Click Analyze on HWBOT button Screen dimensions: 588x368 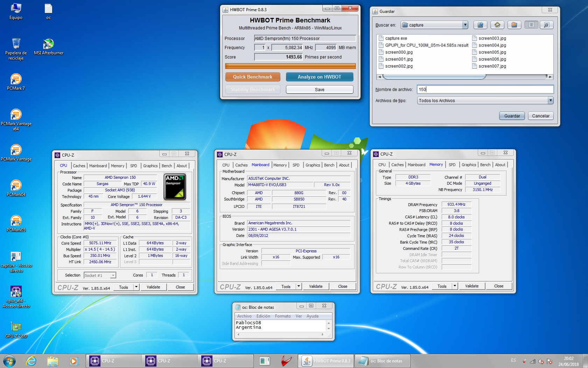tap(320, 77)
